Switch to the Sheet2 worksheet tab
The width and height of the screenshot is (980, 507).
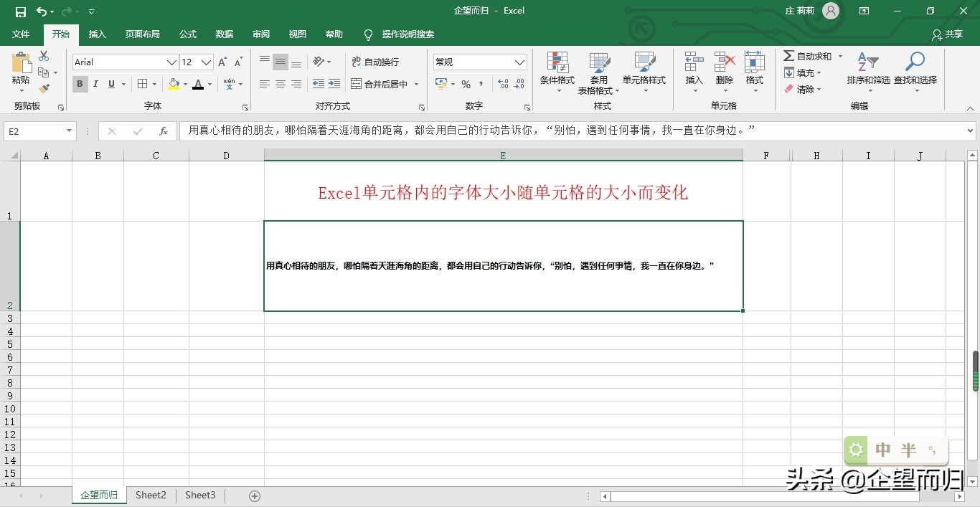(x=151, y=495)
